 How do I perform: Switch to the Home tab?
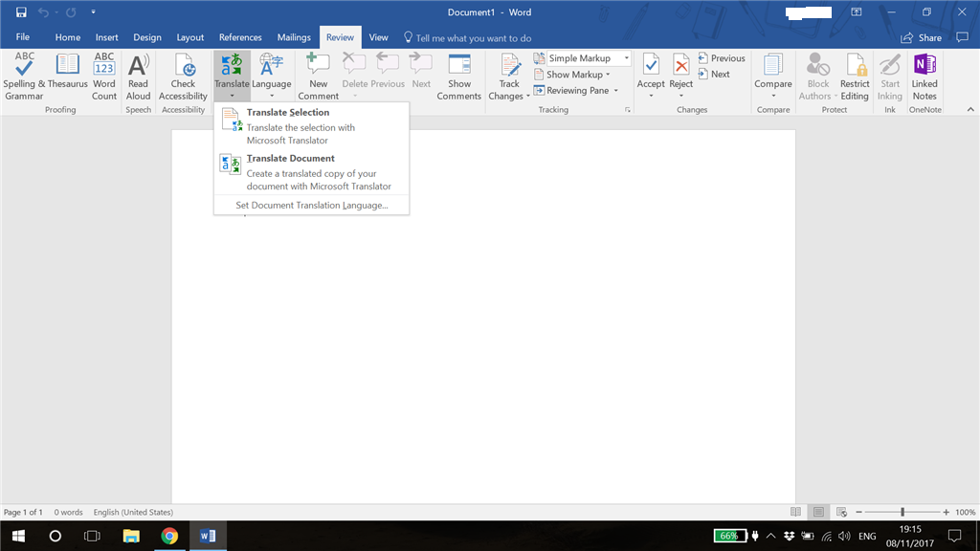[x=68, y=37]
